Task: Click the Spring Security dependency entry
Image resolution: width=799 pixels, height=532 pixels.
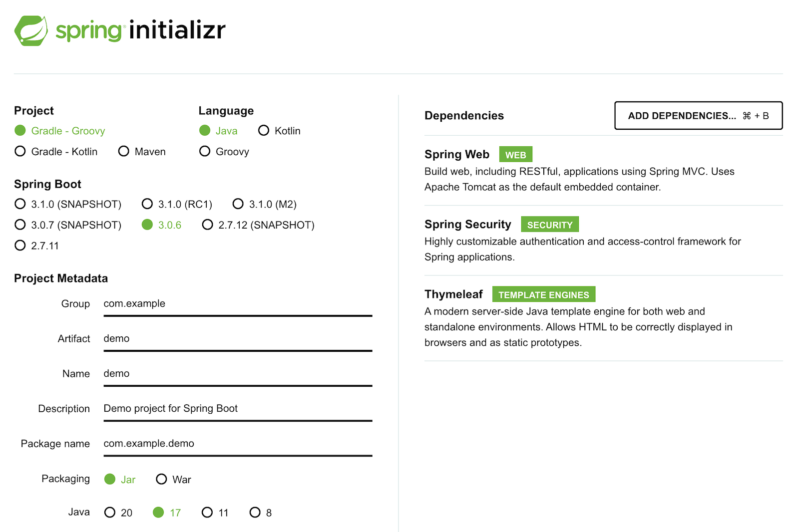Action: click(468, 225)
